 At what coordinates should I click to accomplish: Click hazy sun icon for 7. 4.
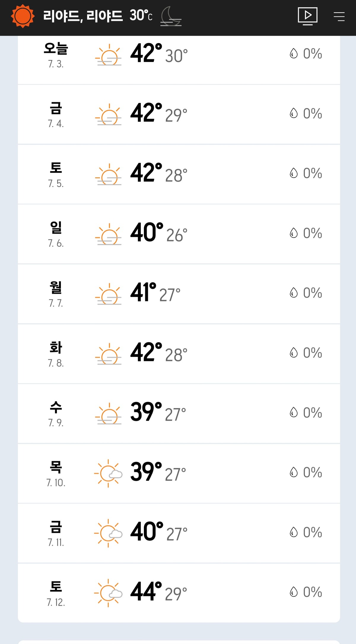pos(109,115)
